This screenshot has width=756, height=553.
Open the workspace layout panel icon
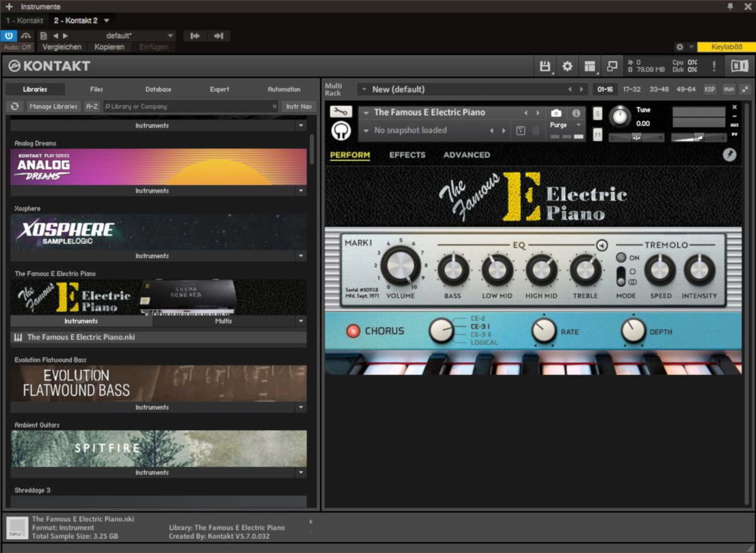(x=590, y=66)
